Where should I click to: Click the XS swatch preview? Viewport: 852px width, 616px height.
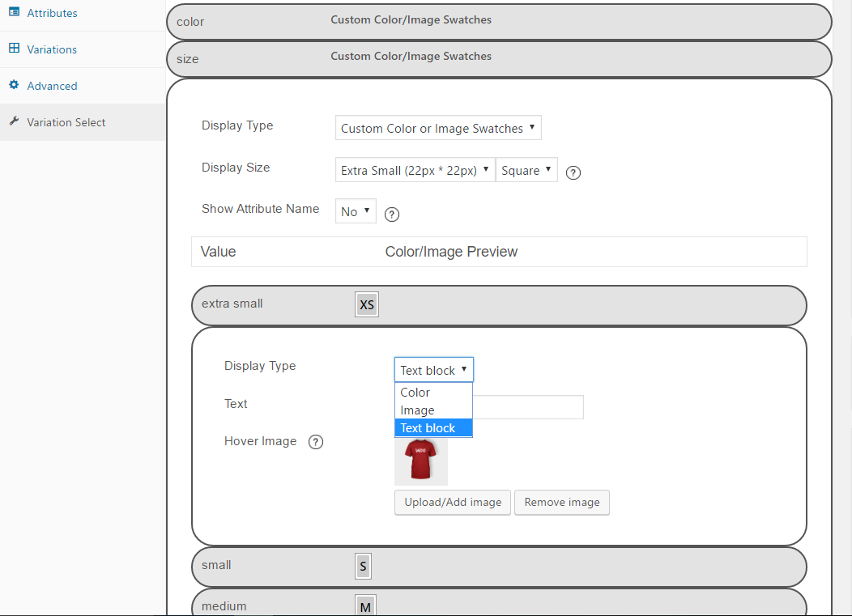(x=367, y=305)
